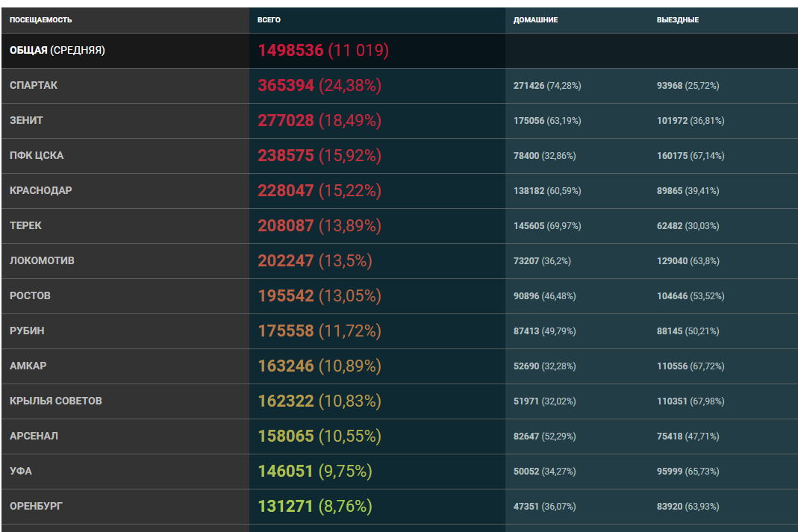Click Terek total 208087 (13,89%)
Viewport: 798px width, 532px height.
(x=319, y=226)
